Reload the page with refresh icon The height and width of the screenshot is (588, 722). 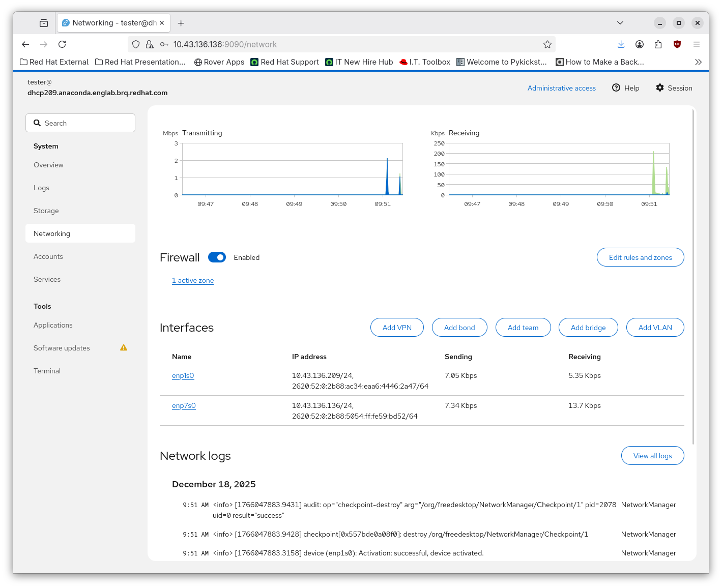[x=62, y=44]
